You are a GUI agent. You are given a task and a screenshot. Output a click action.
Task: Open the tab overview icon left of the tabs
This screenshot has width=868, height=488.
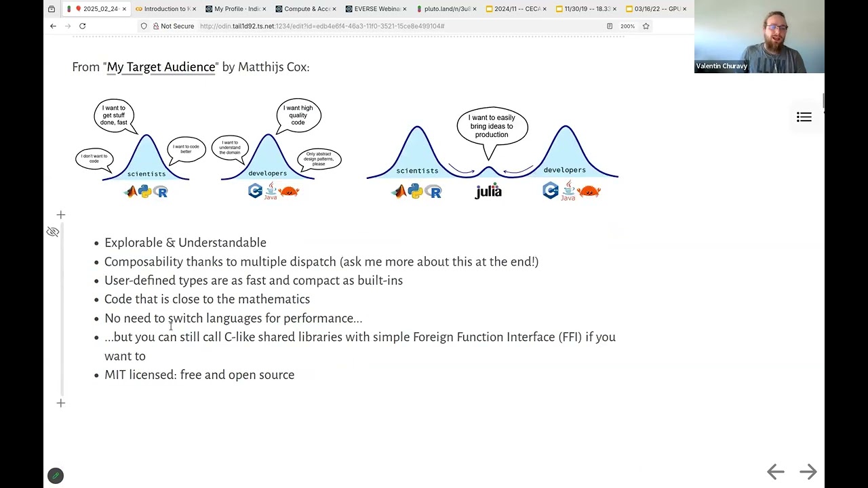tap(52, 9)
